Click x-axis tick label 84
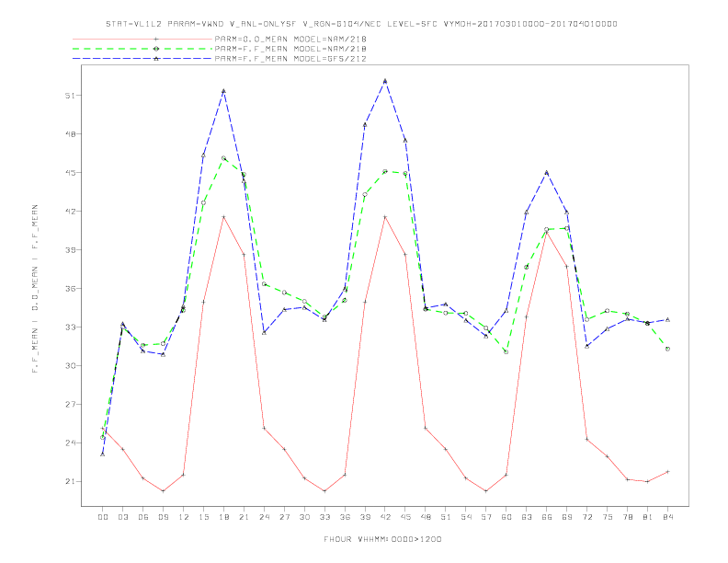Image resolution: width=728 pixels, height=563 pixels. click(668, 517)
